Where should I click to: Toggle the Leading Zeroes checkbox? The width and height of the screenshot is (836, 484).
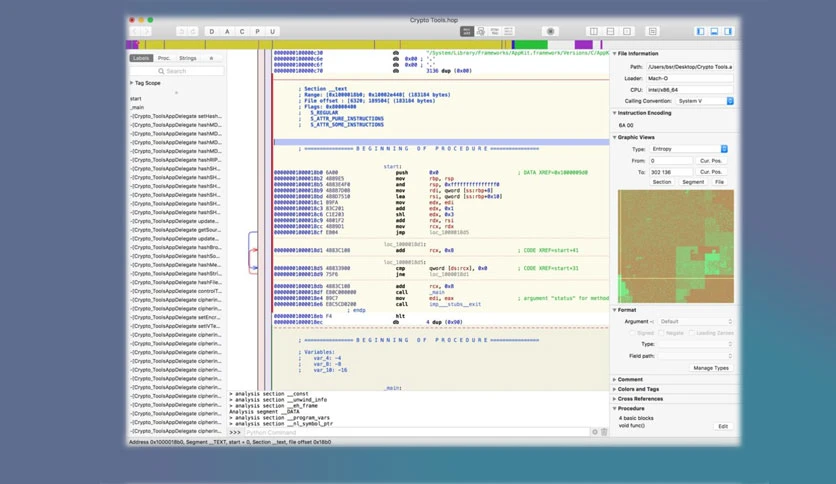tap(692, 333)
